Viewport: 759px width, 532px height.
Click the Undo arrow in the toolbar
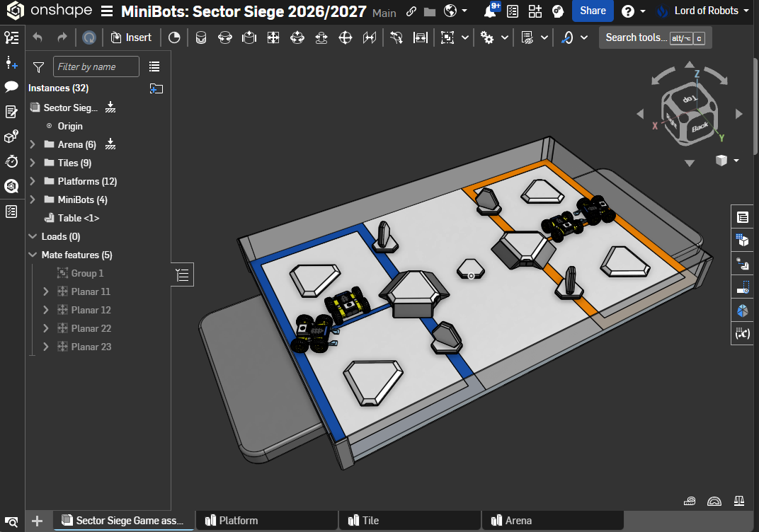coord(38,37)
